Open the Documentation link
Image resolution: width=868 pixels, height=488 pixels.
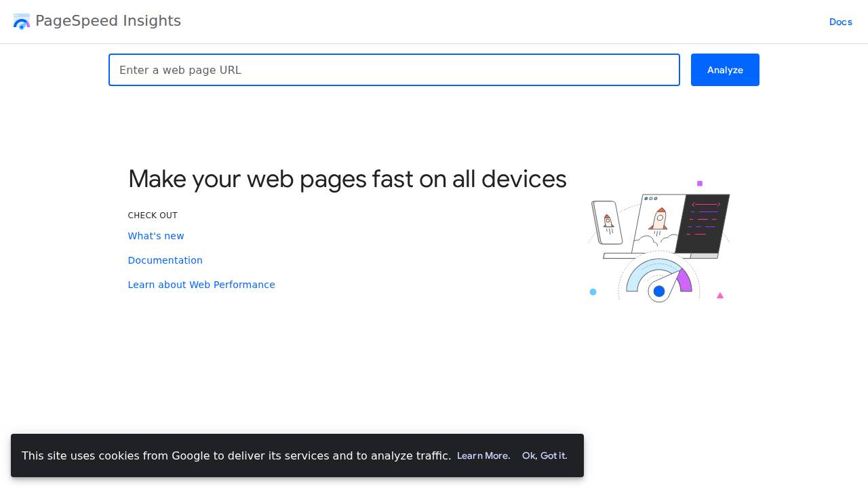click(x=165, y=260)
